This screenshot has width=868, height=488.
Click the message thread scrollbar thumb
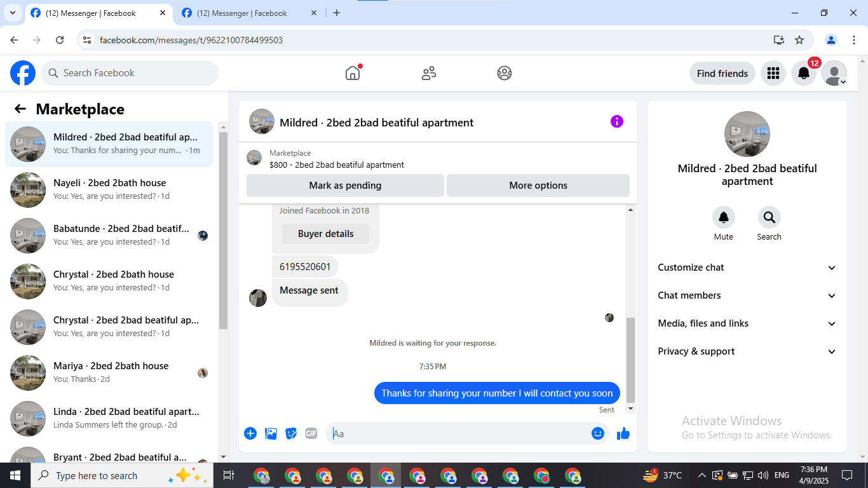click(x=630, y=360)
